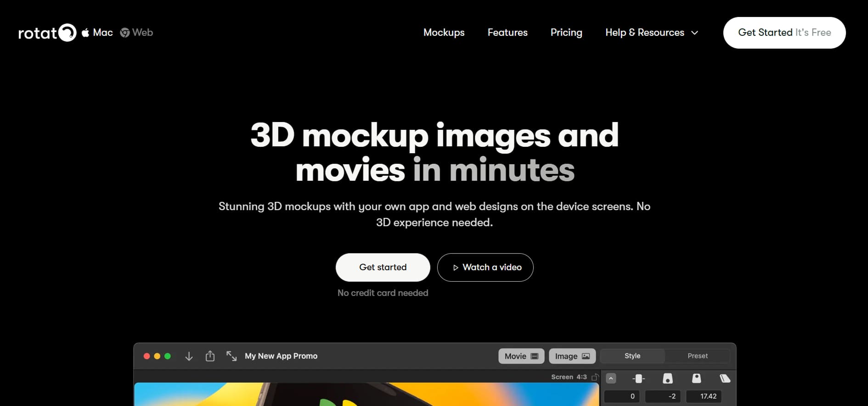Click the expand fullscreen arrows icon
868x406 pixels.
point(231,356)
